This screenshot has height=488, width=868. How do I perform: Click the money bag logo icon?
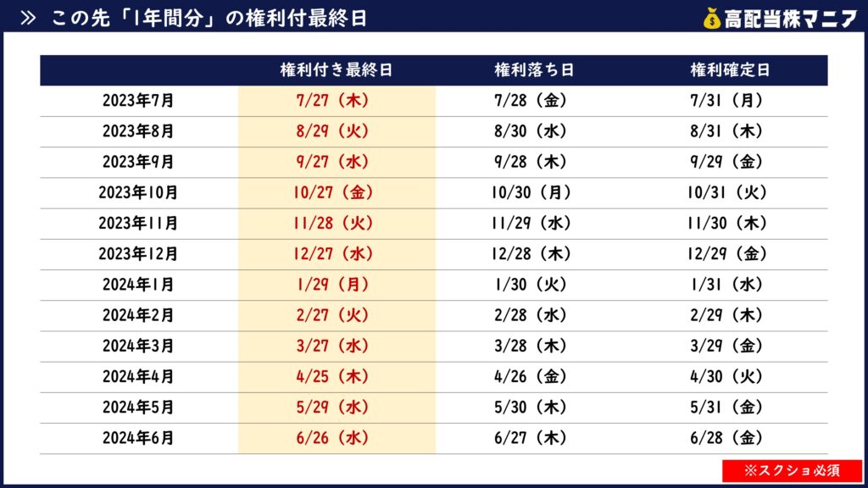tap(712, 19)
